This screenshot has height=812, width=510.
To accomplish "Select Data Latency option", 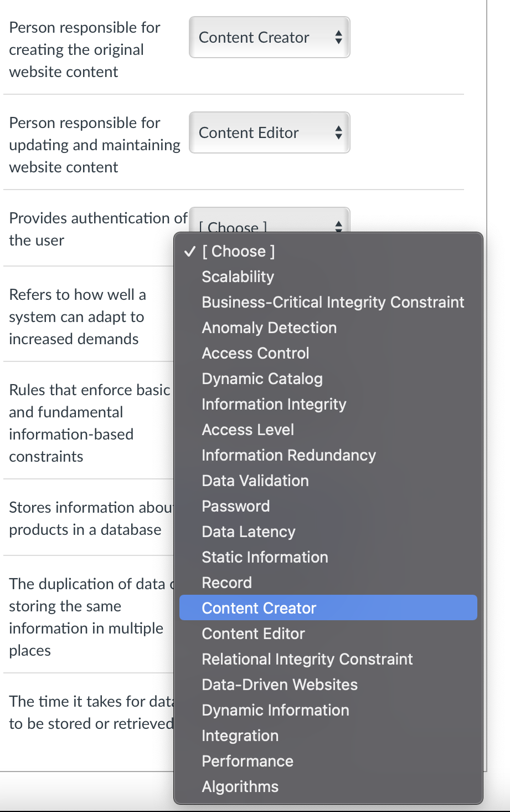I will pos(248,532).
